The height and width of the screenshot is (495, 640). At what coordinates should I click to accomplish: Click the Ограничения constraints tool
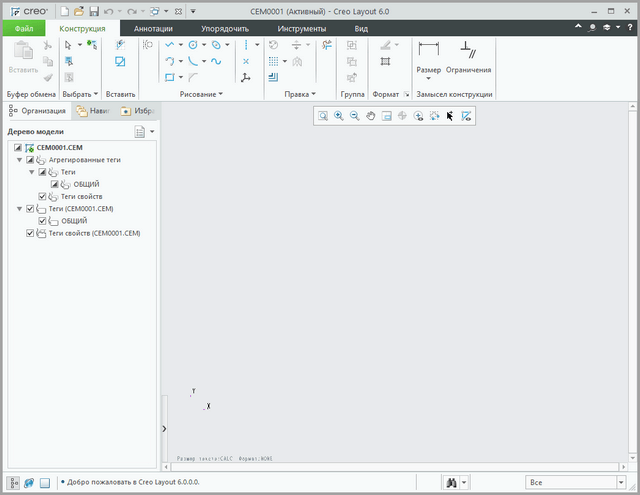(467, 55)
